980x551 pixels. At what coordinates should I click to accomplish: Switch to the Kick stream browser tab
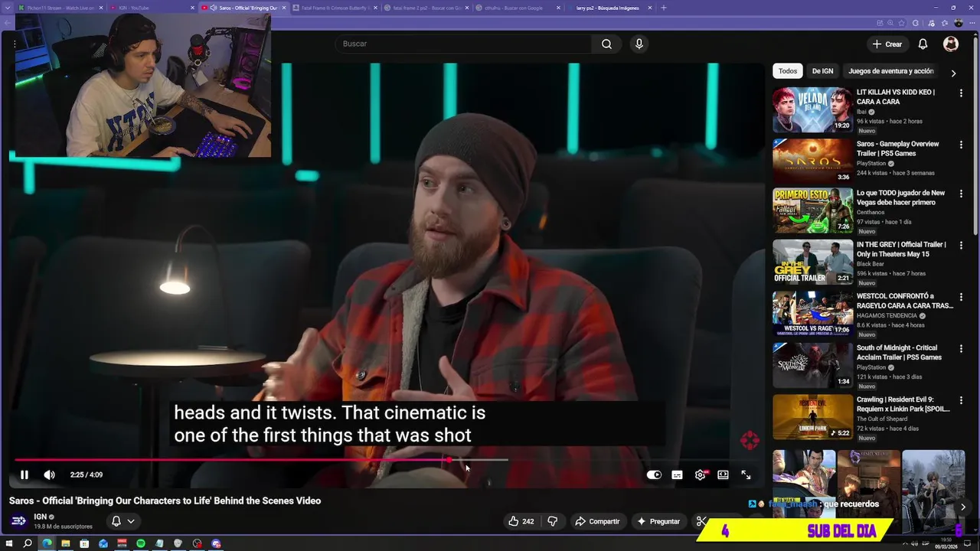coord(60,8)
